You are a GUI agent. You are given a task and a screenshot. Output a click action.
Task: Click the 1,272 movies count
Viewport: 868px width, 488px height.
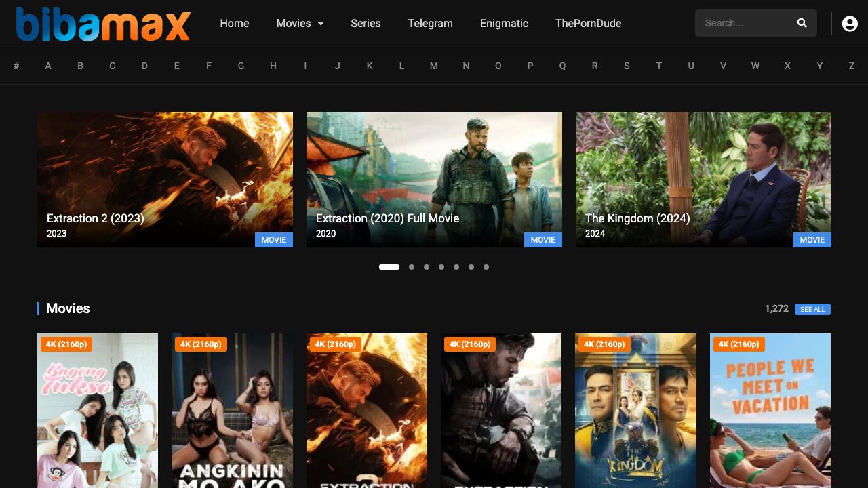pyautogui.click(x=776, y=308)
